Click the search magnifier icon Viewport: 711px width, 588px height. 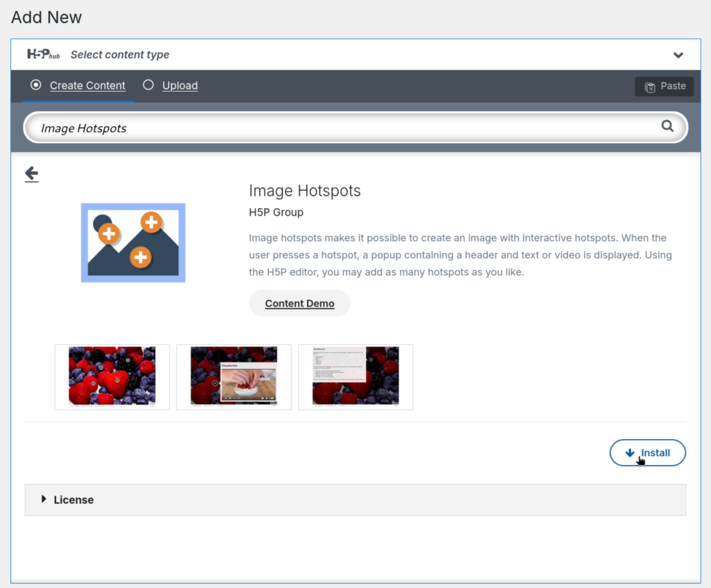click(x=667, y=126)
